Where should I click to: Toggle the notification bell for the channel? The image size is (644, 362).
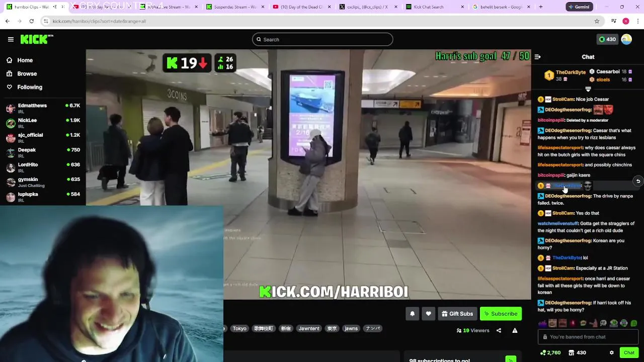click(412, 314)
